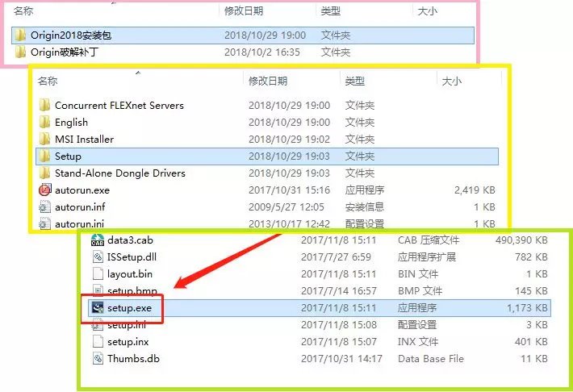This screenshot has height=392, width=573.
Task: Click the Stand-Alone Dongle Drivers folder icon
Action: pyautogui.click(x=44, y=173)
